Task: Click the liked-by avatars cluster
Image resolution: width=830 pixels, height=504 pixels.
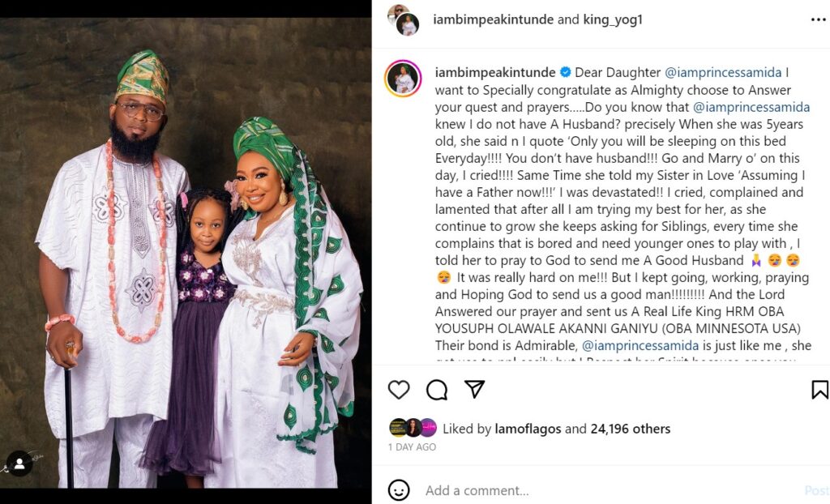Action: coord(413,428)
